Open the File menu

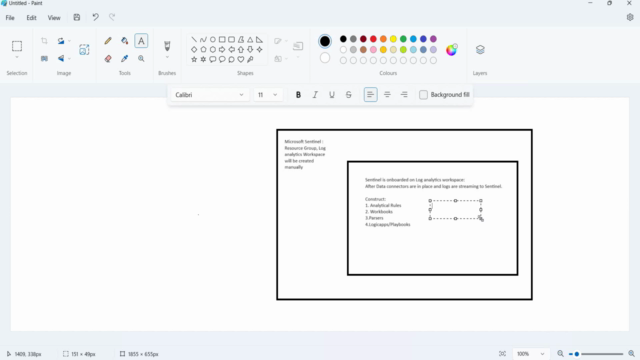[x=10, y=18]
